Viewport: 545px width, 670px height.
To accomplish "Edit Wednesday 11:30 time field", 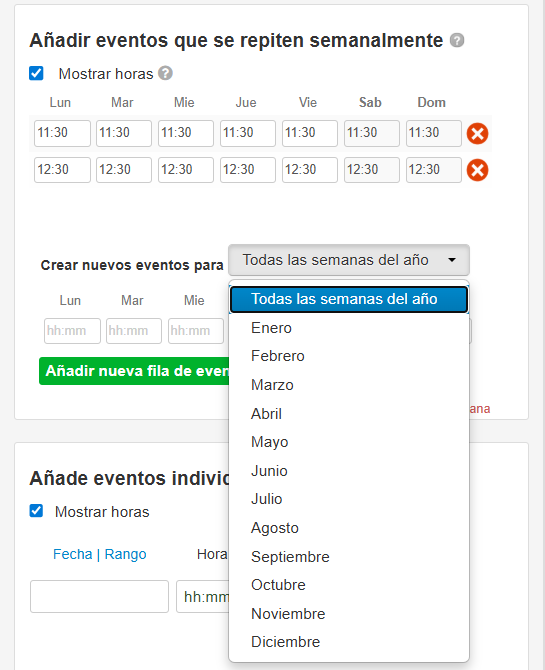I will pyautogui.click(x=186, y=133).
